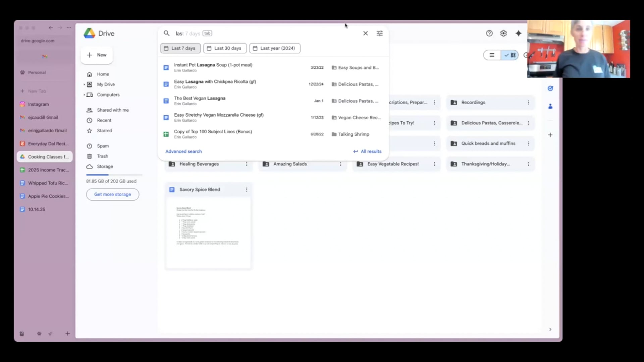Go to the Starred section

pos(104,130)
